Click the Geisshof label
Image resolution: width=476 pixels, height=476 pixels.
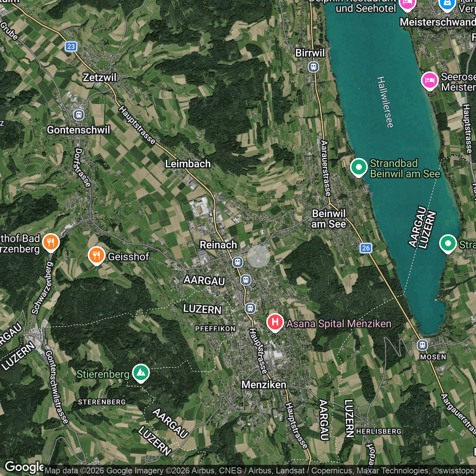128,257
